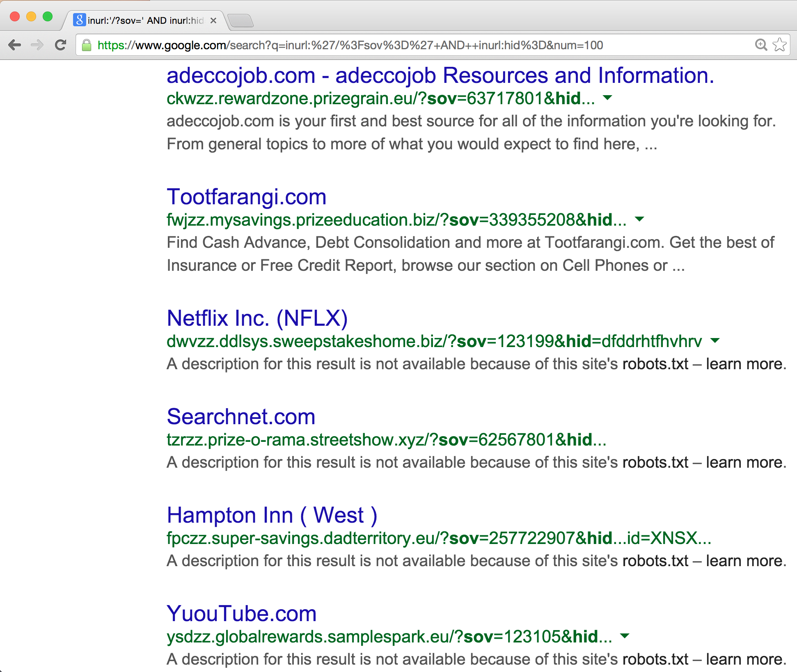Click 'robots.txt' text under YuouTube.com result

click(655, 659)
